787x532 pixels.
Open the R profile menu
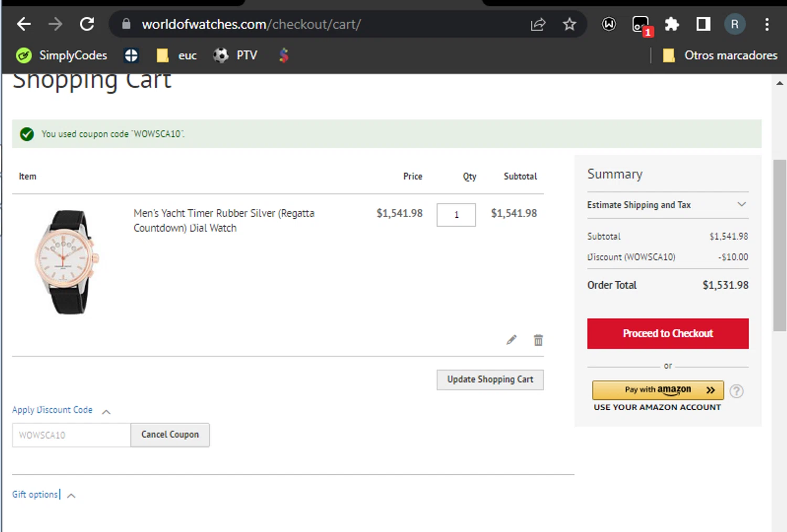pos(735,24)
